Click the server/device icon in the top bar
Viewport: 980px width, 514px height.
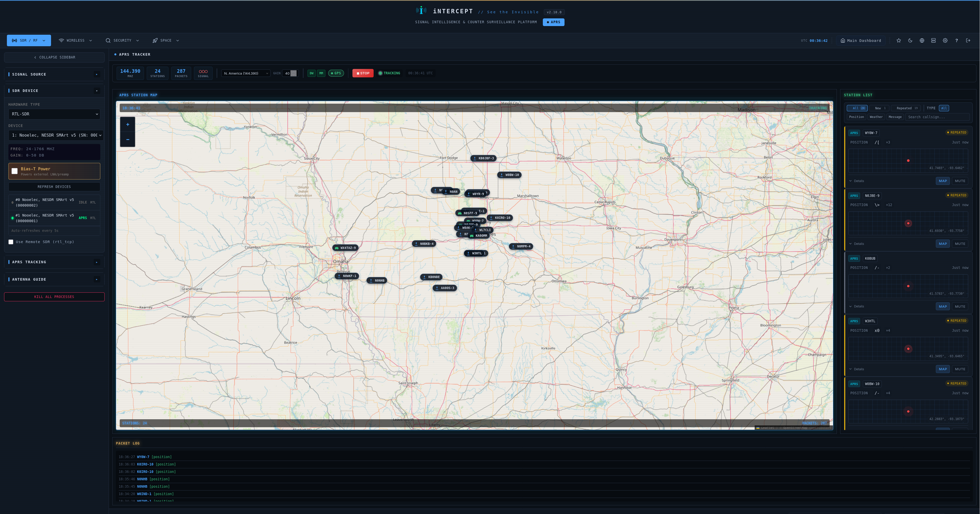(933, 40)
